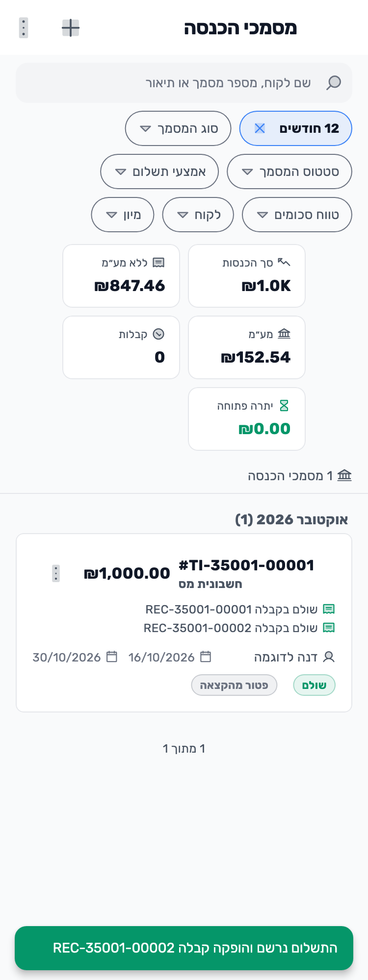This screenshot has height=980, width=368.
Task: Remove the 12 חודשים filter with the X
Action: pyautogui.click(x=260, y=128)
